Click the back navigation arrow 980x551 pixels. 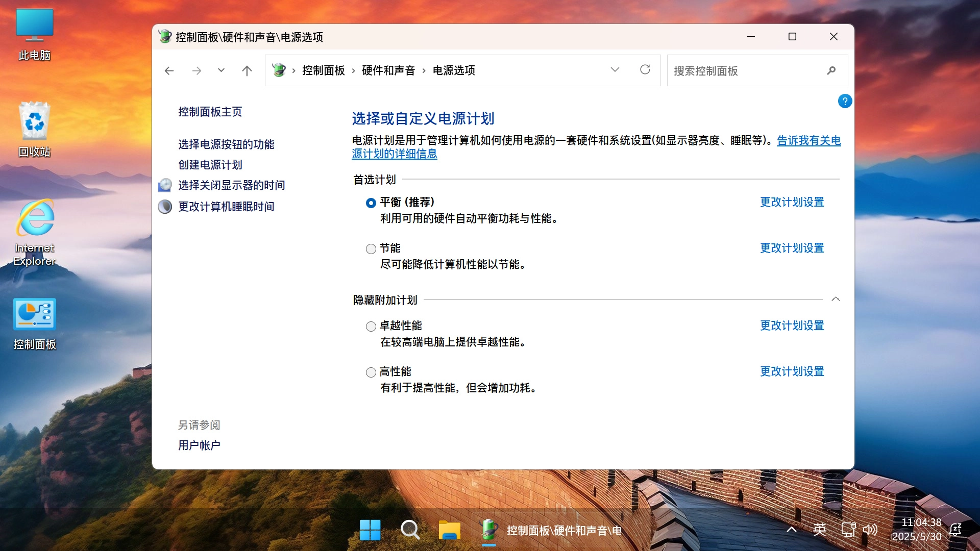click(x=169, y=70)
